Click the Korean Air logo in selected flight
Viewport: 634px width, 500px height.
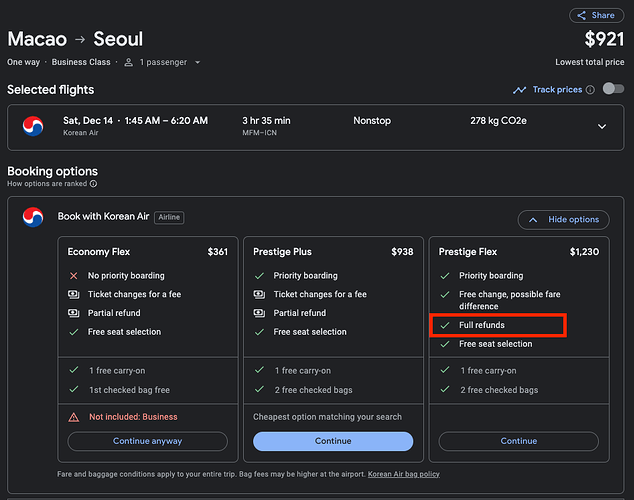33,126
